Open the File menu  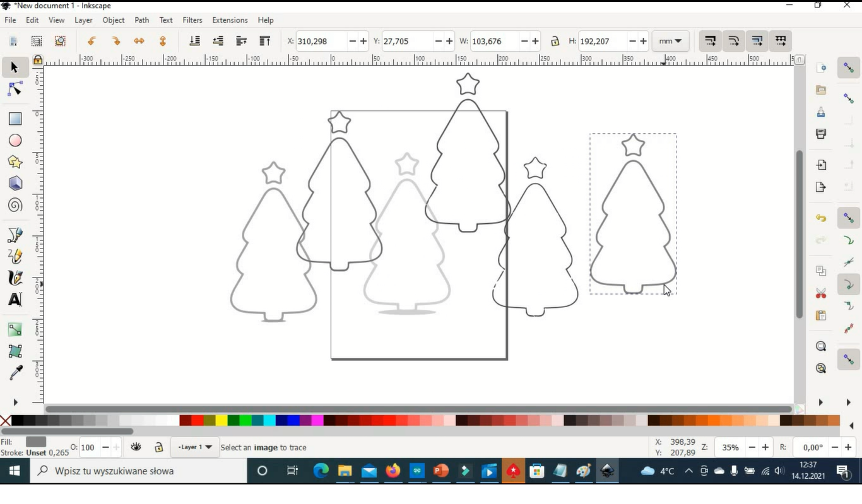pos(10,20)
